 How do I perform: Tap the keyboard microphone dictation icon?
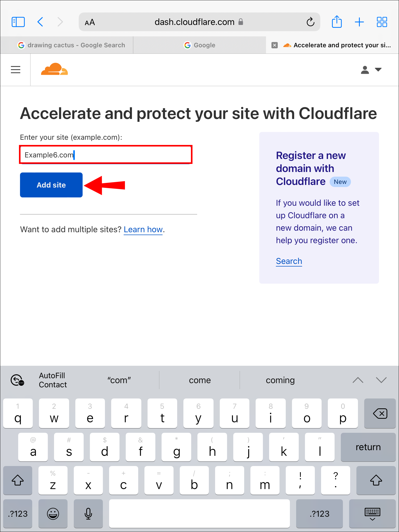(x=88, y=513)
